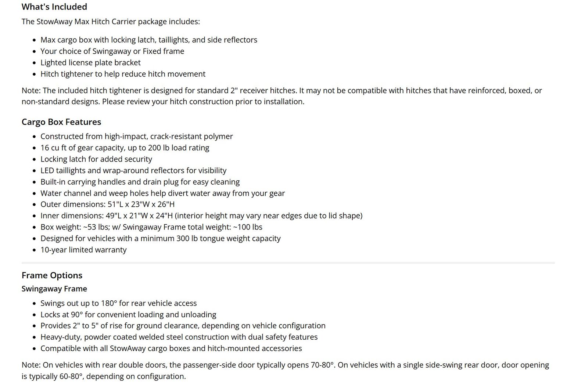Click the Outer dimensions 51"L line
Screen dimensions: 588x387
(x=108, y=204)
